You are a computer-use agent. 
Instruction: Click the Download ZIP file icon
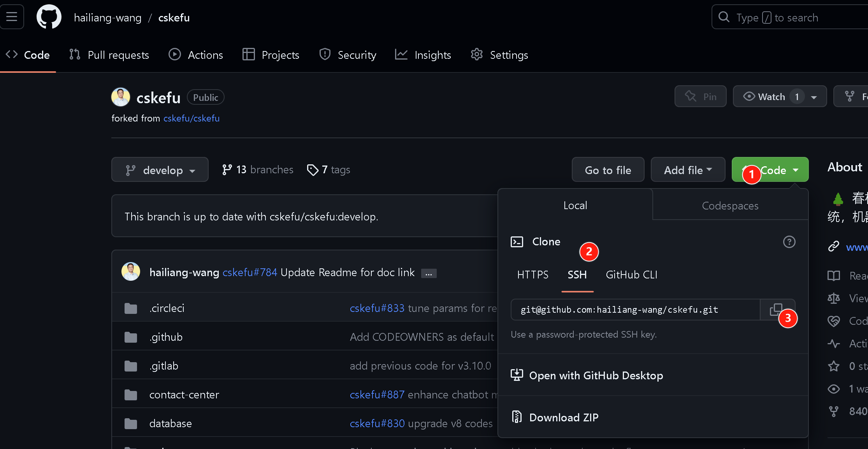[517, 417]
